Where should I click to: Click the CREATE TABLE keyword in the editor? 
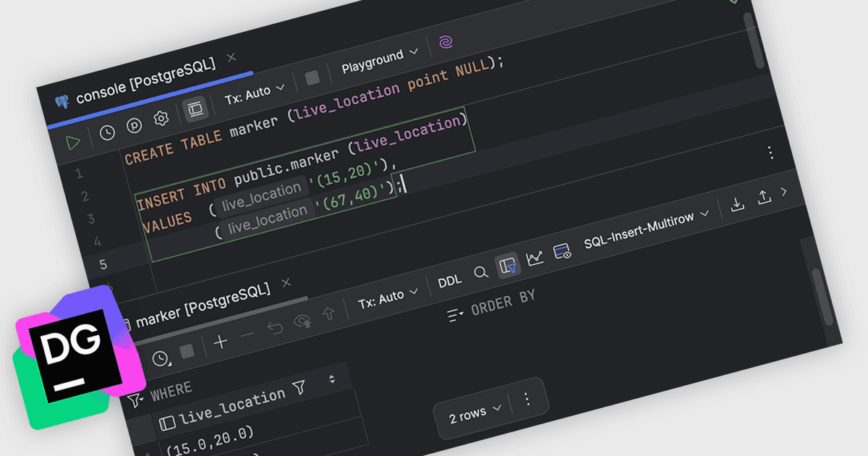click(174, 148)
